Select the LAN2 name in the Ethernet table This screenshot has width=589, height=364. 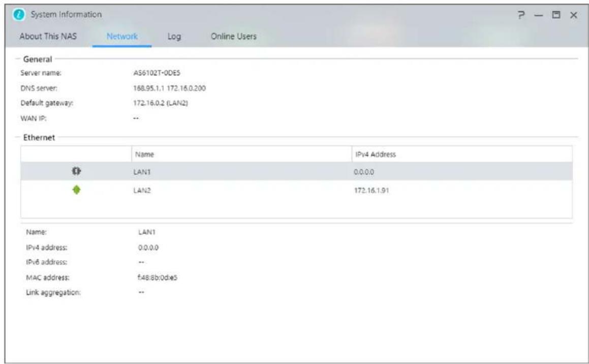point(140,190)
